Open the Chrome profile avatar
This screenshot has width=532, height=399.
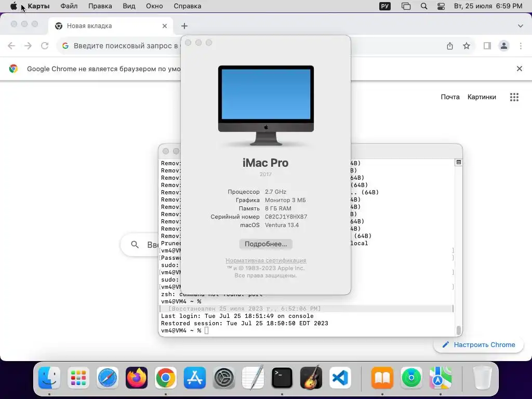click(x=504, y=46)
